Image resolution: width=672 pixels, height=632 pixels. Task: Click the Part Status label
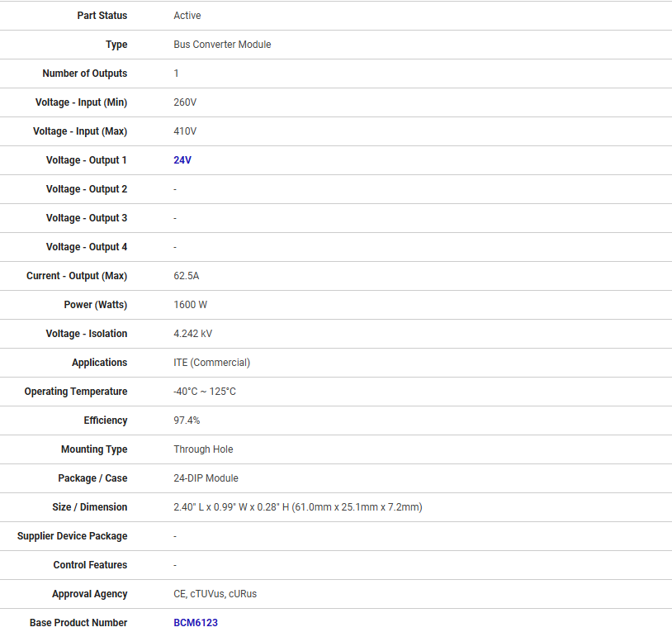[x=102, y=16]
